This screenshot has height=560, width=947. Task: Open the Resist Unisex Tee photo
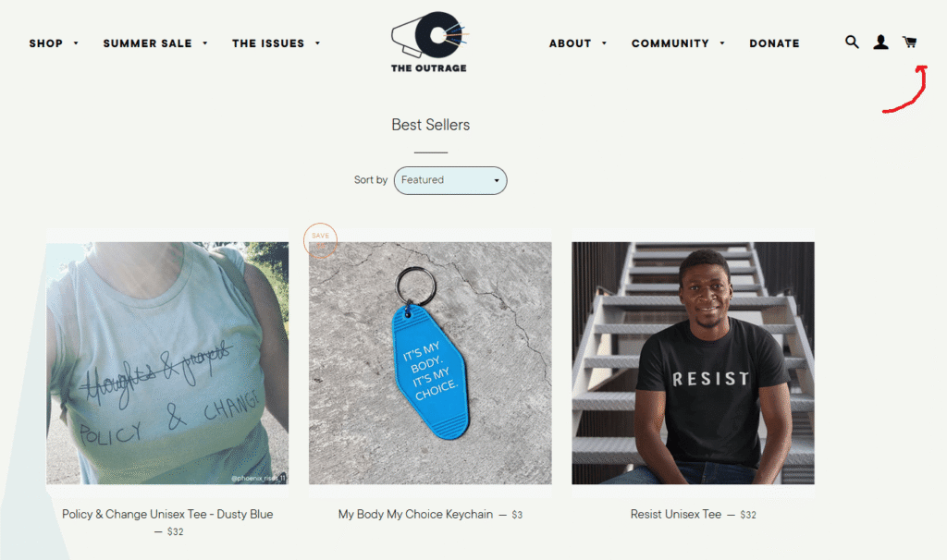click(693, 363)
